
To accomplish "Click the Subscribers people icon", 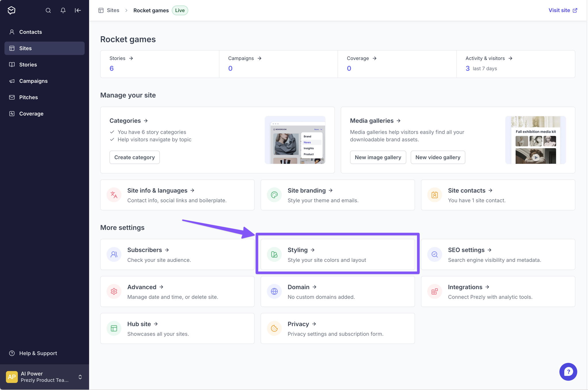I will tap(114, 254).
